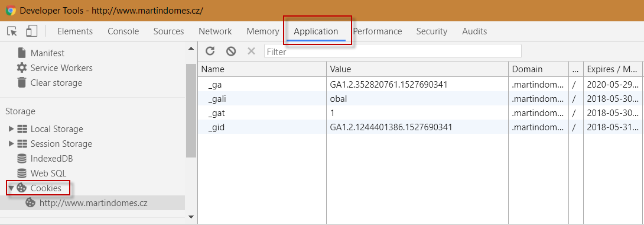Select the _gid cookie row
Viewport: 644px width, 225px height.
419,127
